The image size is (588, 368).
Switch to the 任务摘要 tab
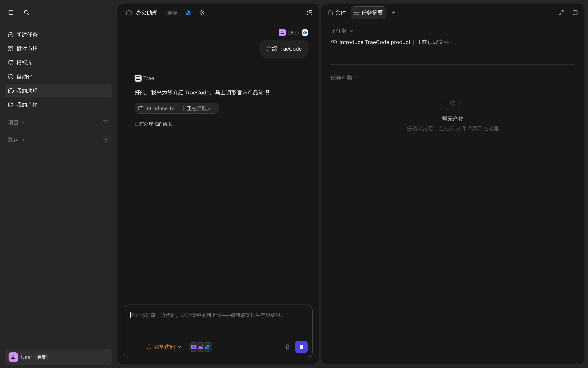(x=368, y=13)
